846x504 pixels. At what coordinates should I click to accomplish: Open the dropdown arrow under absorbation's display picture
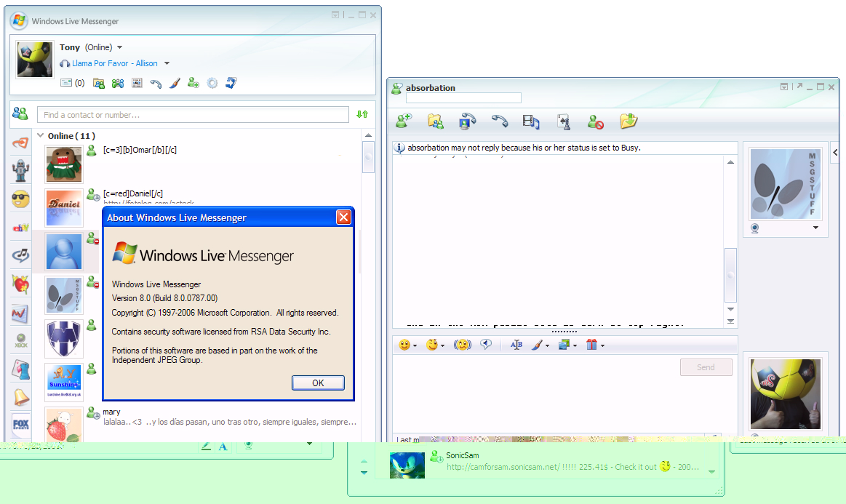pyautogui.click(x=815, y=228)
